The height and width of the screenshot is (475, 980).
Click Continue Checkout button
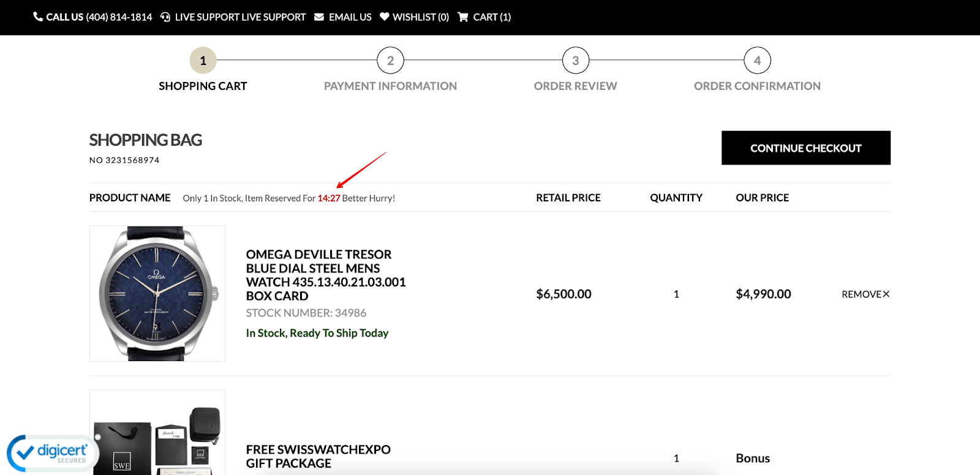point(806,148)
